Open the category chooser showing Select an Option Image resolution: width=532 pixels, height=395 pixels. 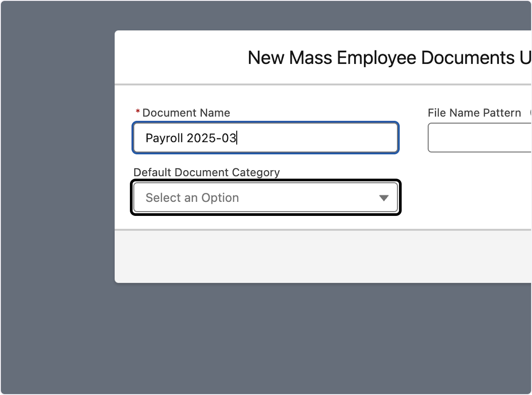(x=266, y=198)
